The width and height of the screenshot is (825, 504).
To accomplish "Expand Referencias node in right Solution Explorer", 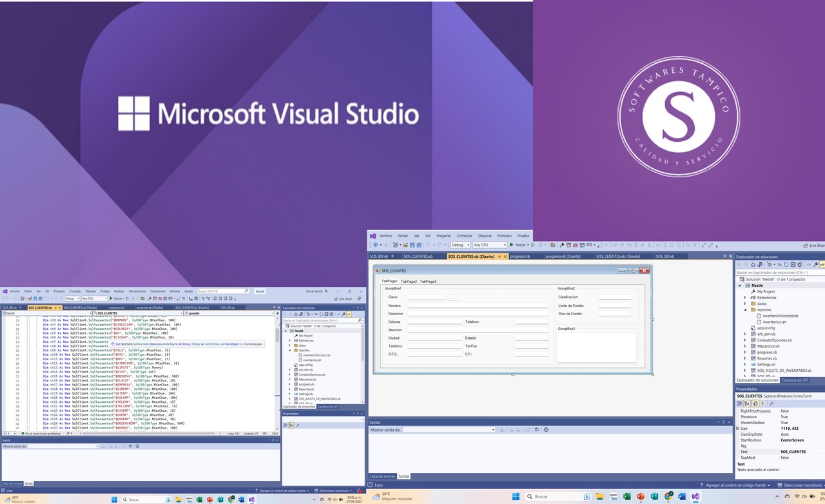I will [x=744, y=298].
